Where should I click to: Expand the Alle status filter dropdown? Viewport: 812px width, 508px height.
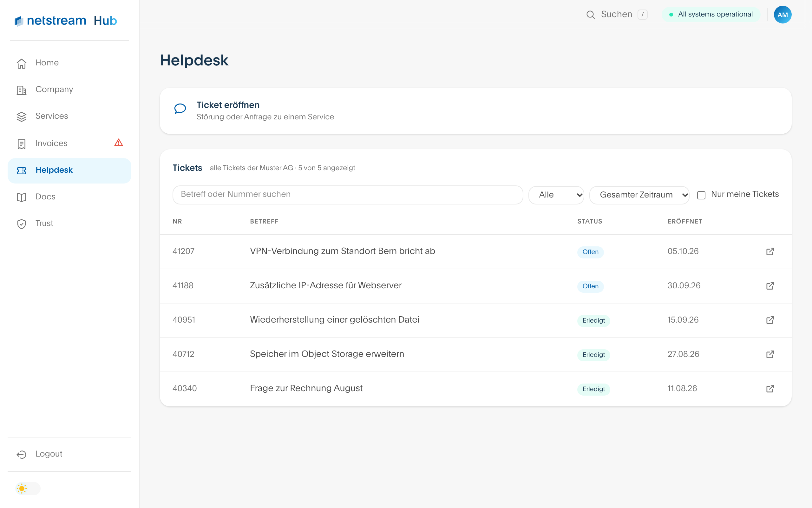(556, 195)
